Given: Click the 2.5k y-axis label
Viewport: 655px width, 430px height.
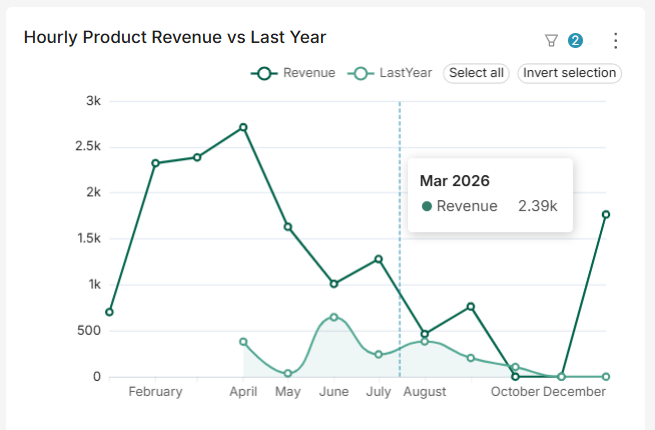Looking at the screenshot, I should [x=88, y=146].
